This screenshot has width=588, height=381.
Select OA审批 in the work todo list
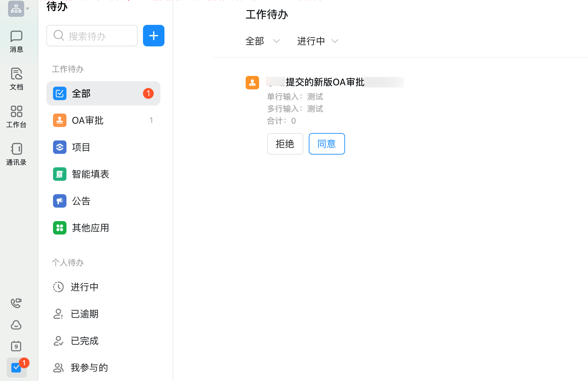point(87,120)
